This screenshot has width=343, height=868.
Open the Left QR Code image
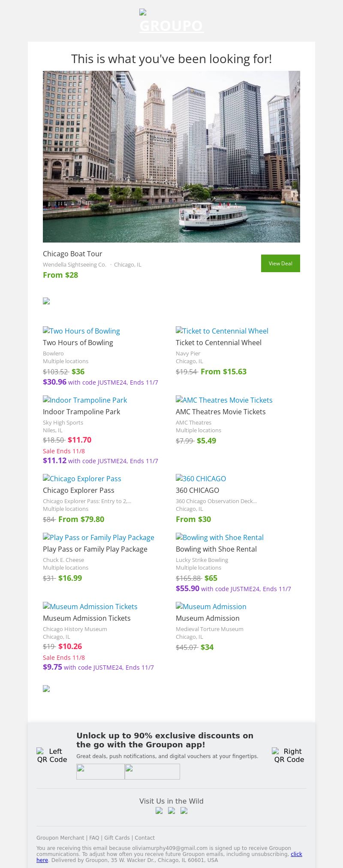(52, 755)
